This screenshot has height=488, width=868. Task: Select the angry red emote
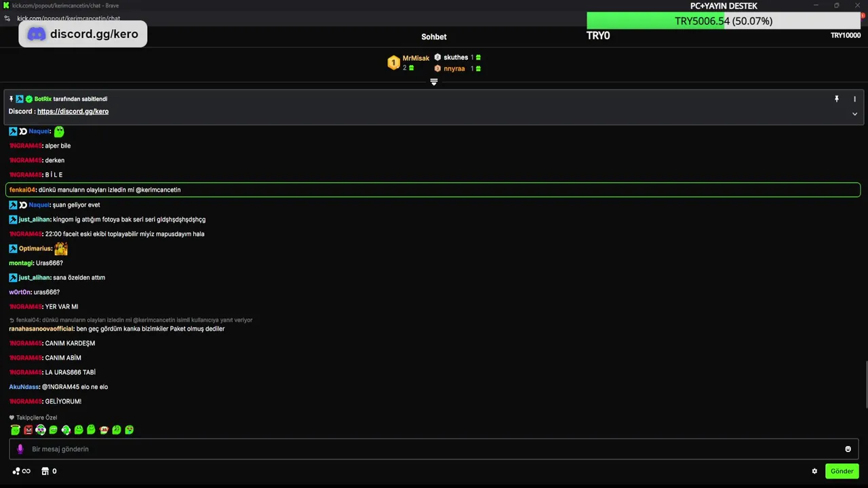click(28, 430)
